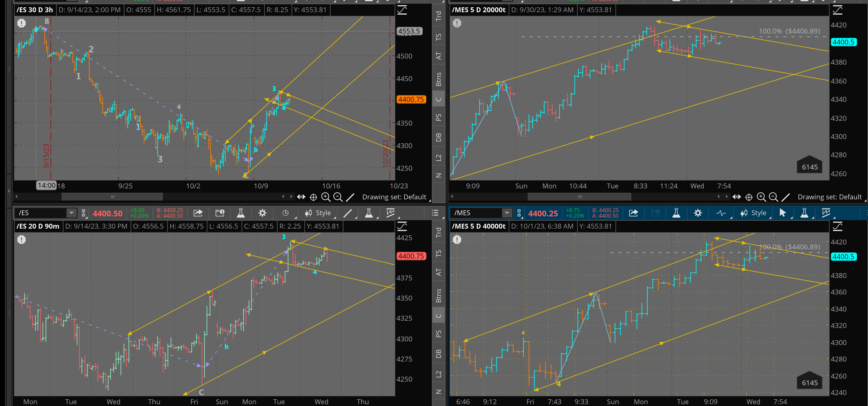The image size is (868, 406).
Task: Share the /ES chart with share icon
Action: [198, 213]
